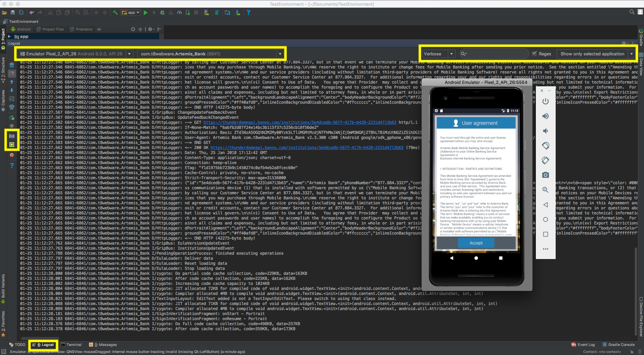Image resolution: width=644 pixels, height=355 pixels.
Task: Rotate emulator left using rotate icon
Action: (545, 146)
